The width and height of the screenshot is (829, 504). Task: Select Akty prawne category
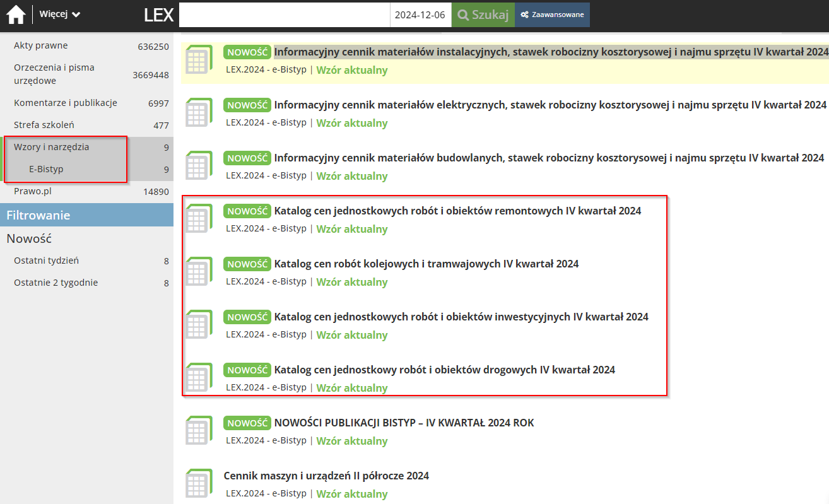[40, 45]
